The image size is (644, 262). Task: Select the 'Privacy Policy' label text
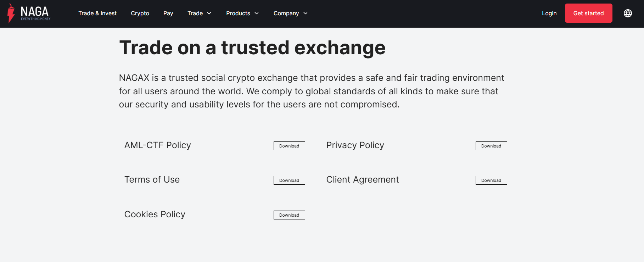click(355, 145)
